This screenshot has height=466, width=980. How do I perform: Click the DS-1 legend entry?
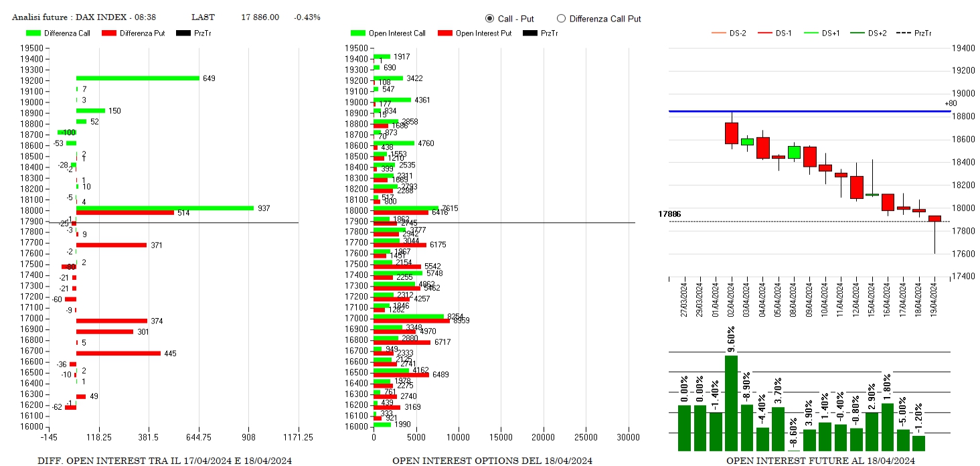[x=775, y=33]
